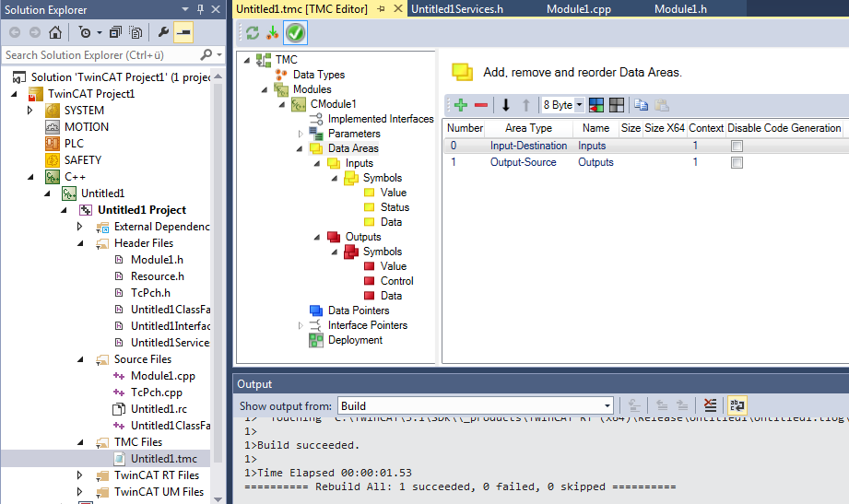Click the Collapse All icon in Solution Explorer

click(115, 32)
